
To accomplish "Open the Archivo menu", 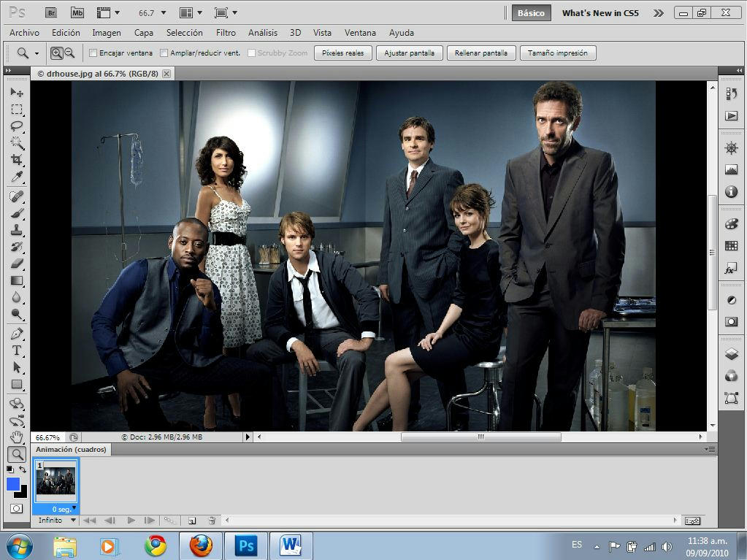I will (x=24, y=33).
